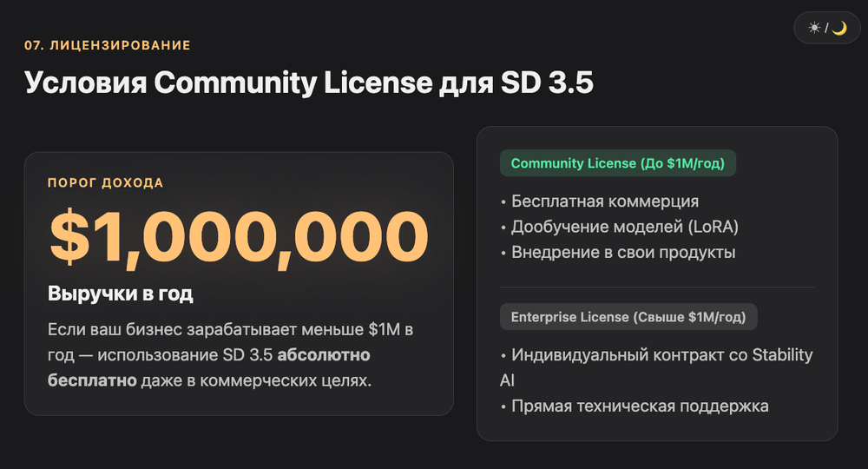Click the heading 'Условия Community License для SD 3.5'
868x469 pixels.
pos(309,83)
